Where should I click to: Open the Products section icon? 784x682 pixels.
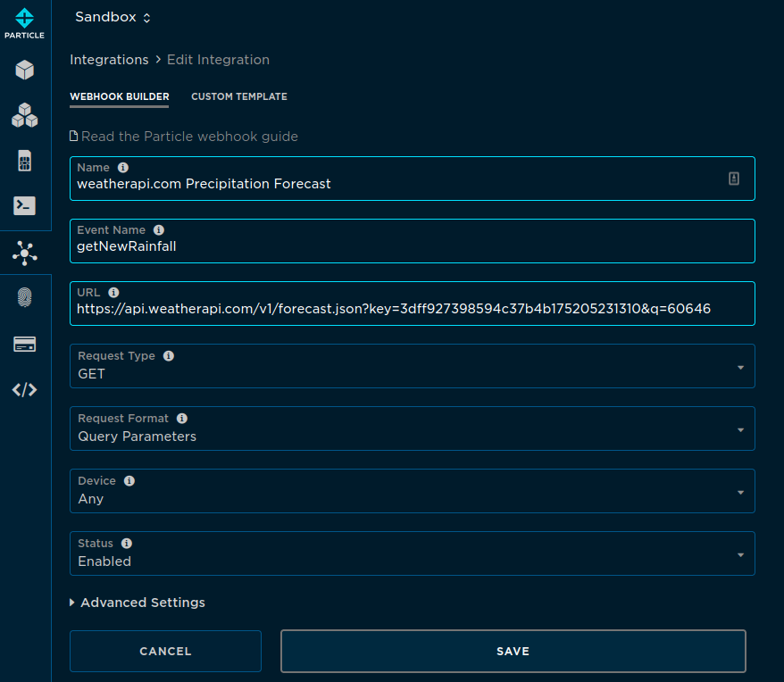click(x=24, y=115)
